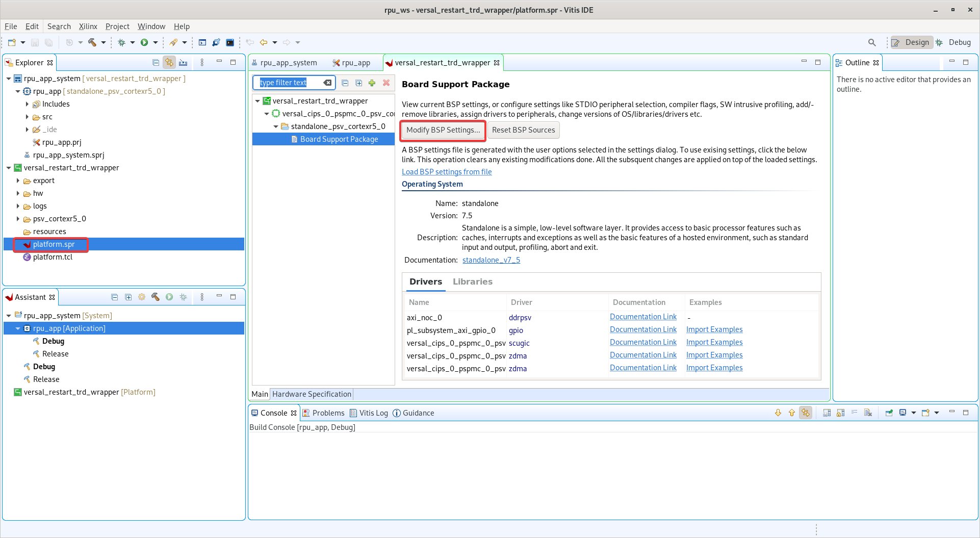
Task: Open the Project menu
Action: coord(117,27)
